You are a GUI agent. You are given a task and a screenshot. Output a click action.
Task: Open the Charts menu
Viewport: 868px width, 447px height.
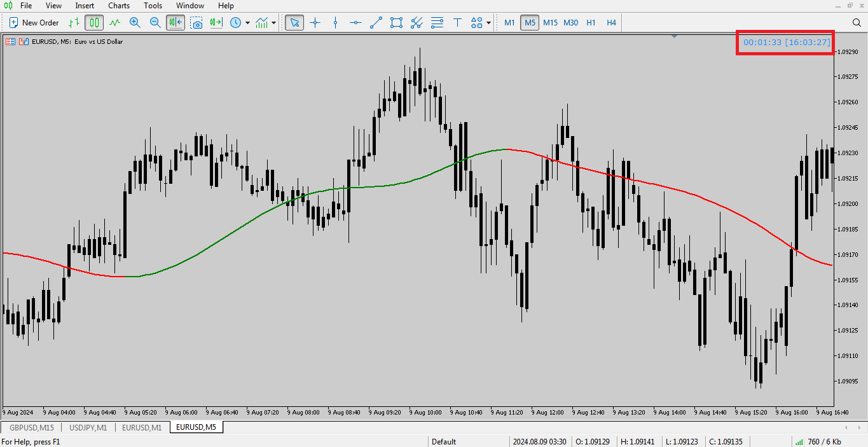(119, 6)
